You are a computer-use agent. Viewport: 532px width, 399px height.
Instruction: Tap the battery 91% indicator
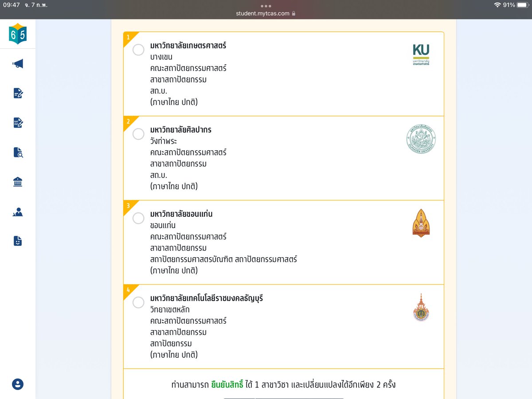516,5
